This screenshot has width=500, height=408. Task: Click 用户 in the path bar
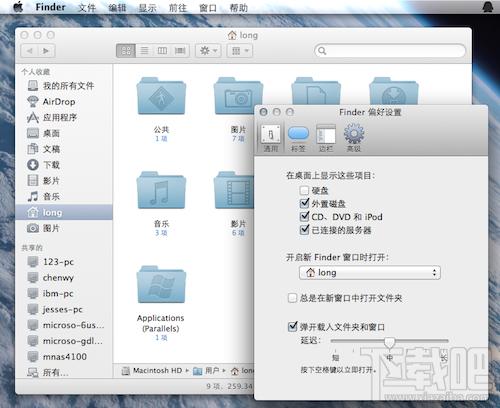pos(206,371)
